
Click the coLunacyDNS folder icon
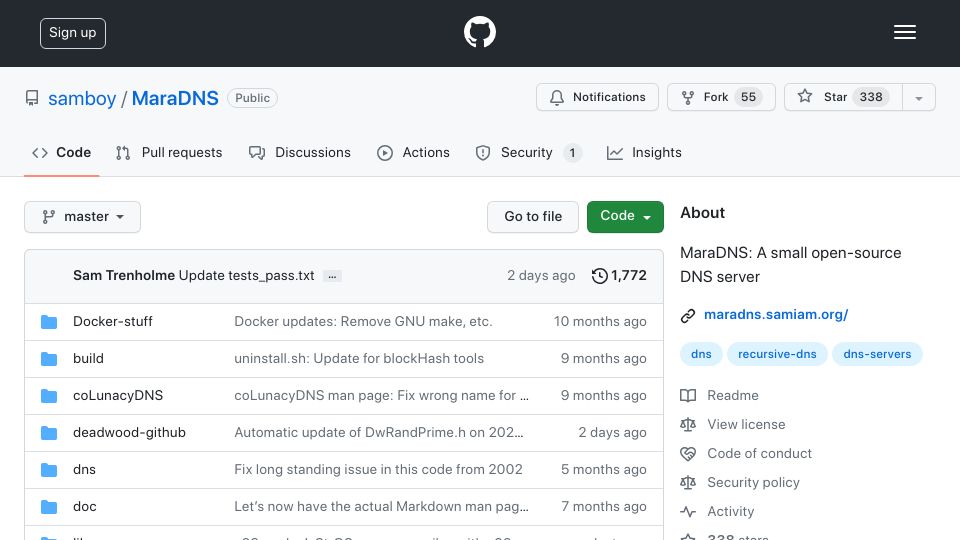(x=49, y=396)
